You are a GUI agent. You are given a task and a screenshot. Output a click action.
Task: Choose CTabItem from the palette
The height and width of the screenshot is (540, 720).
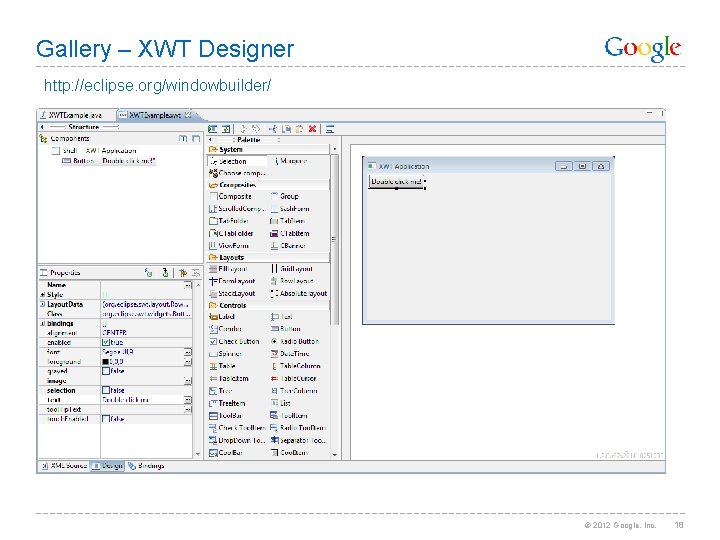pyautogui.click(x=290, y=233)
